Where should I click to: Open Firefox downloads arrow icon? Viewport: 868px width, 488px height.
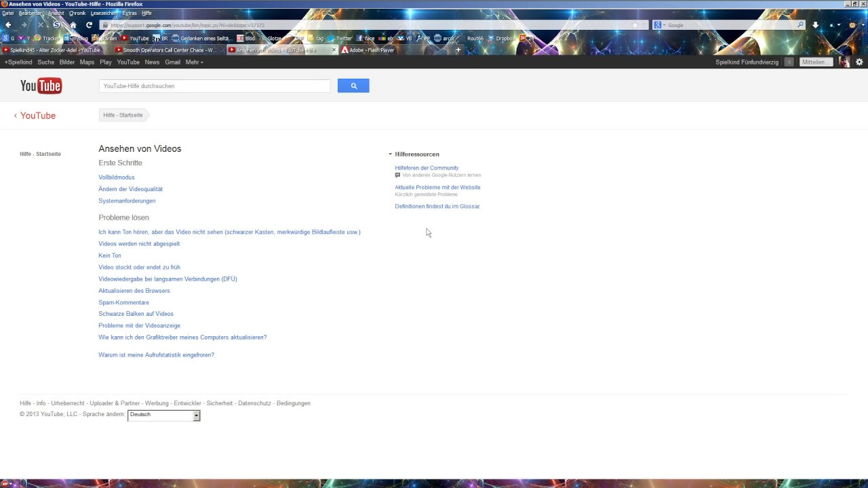[815, 25]
